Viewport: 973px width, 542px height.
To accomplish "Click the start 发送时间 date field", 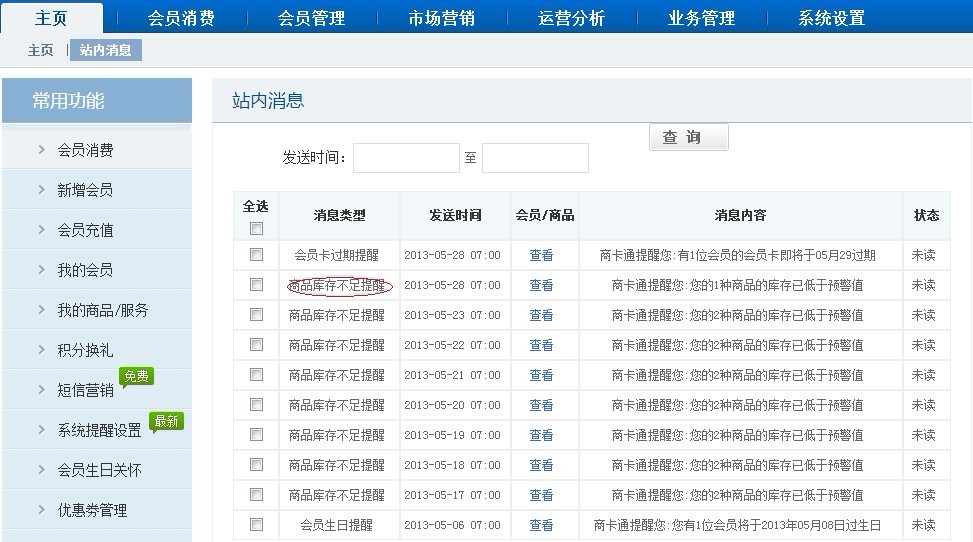I will (x=406, y=158).
